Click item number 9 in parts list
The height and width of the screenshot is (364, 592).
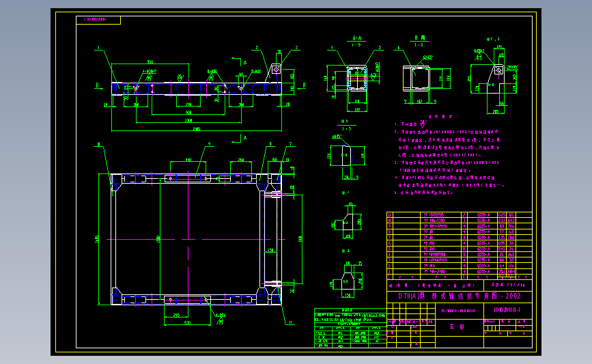pyautogui.click(x=390, y=226)
